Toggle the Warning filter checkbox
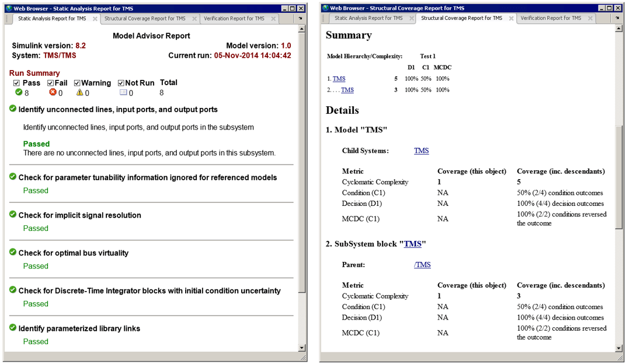The height and width of the screenshot is (364, 626). coord(77,83)
